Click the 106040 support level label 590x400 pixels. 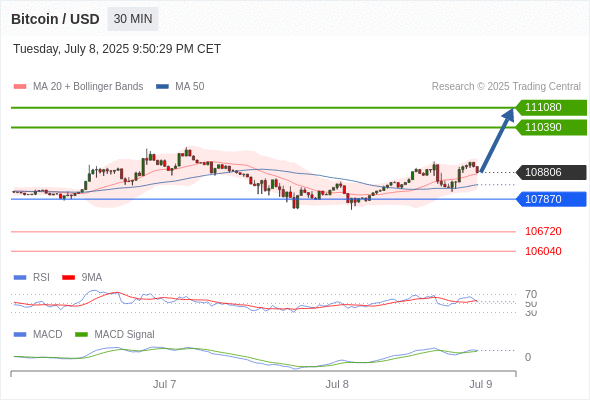pos(543,251)
